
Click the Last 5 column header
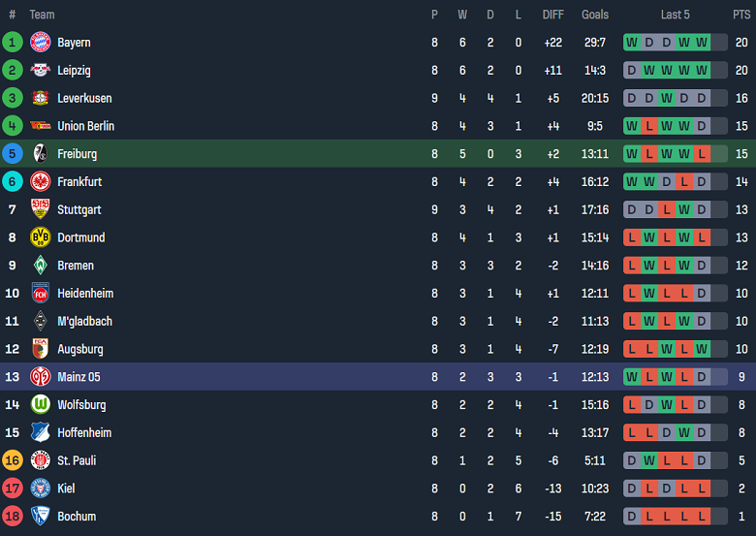tap(676, 15)
